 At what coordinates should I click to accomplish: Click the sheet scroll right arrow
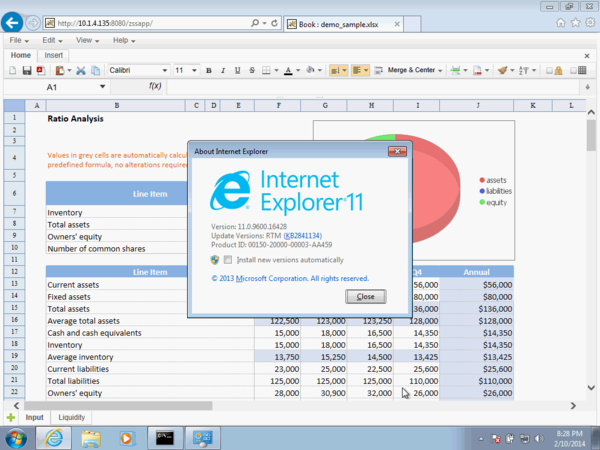[573, 406]
